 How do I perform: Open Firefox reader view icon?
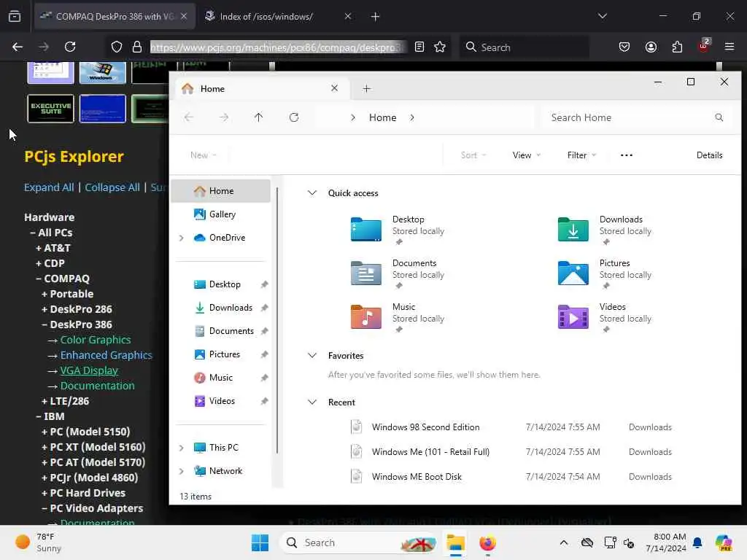click(419, 47)
